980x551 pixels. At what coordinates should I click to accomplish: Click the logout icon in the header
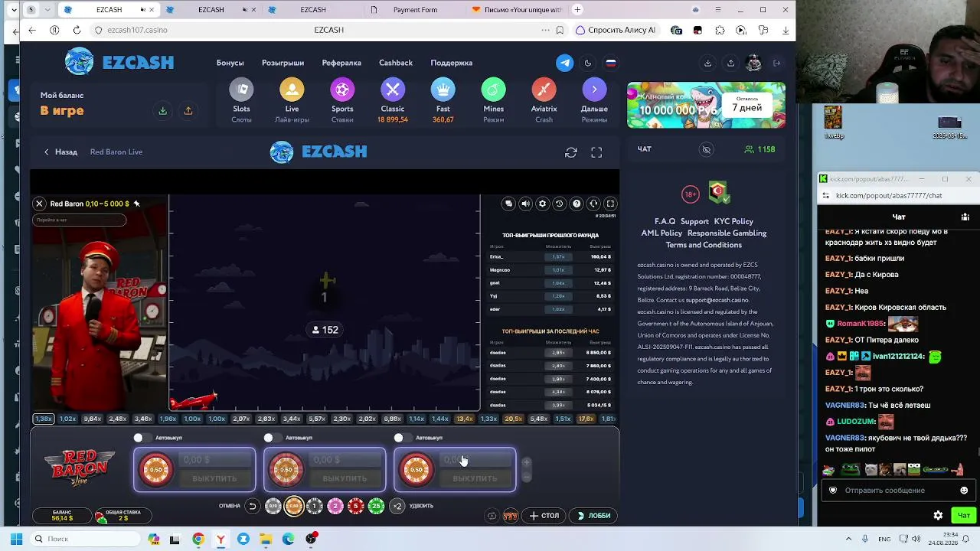tap(776, 63)
